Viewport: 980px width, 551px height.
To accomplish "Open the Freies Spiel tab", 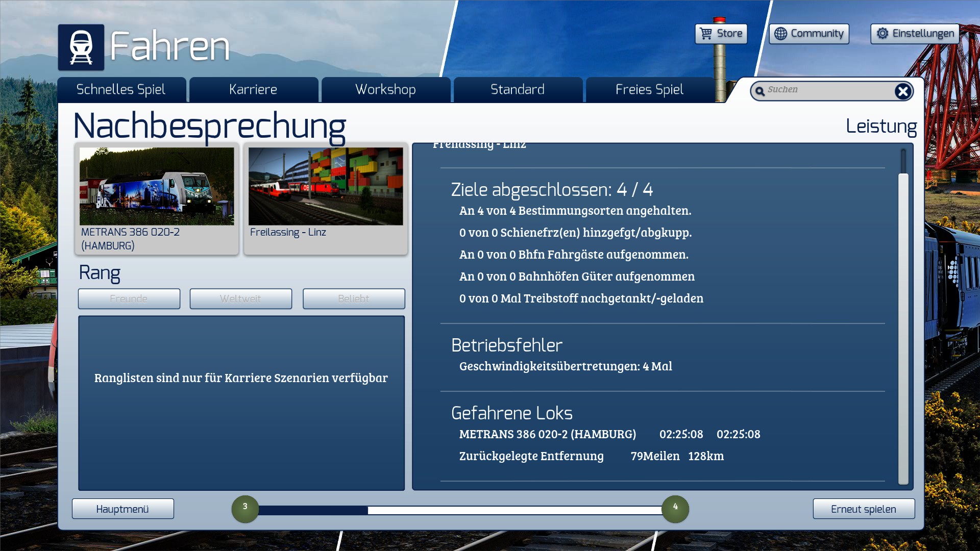I will click(649, 90).
